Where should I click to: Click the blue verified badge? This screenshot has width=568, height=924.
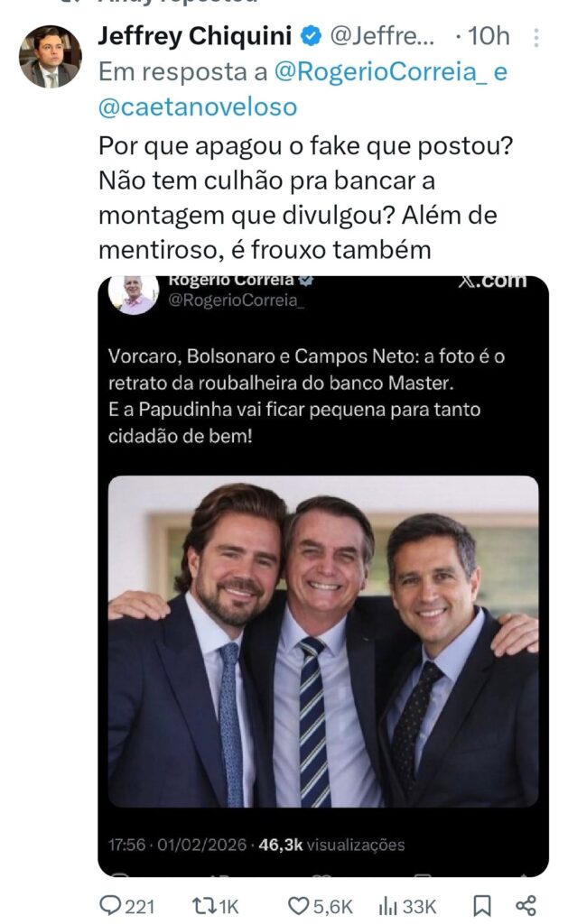tap(309, 37)
